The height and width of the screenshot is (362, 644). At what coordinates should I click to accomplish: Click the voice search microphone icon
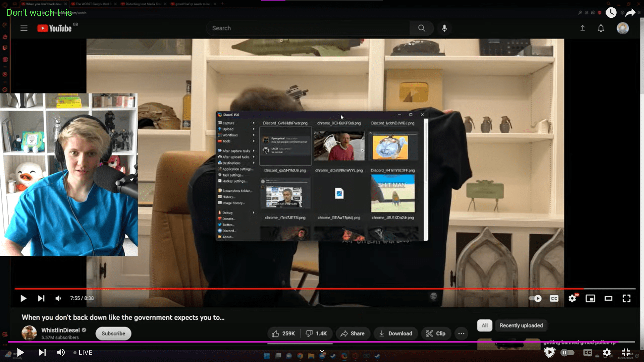coord(444,28)
